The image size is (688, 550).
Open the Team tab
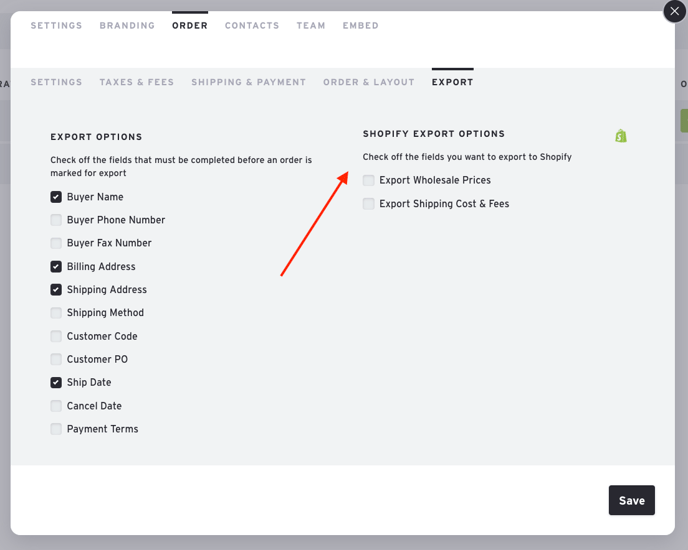coord(311,25)
